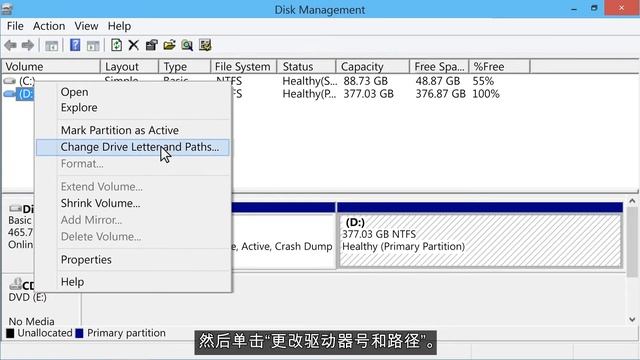This screenshot has width=640, height=360.
Task: Click the scroll down arrow of disk pane
Action: (x=632, y=320)
